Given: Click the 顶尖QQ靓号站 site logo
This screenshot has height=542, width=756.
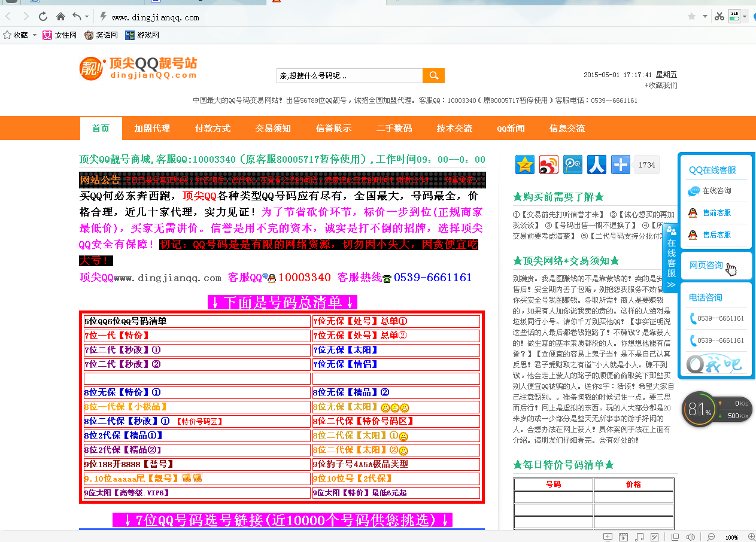Looking at the screenshot, I should click(x=138, y=68).
